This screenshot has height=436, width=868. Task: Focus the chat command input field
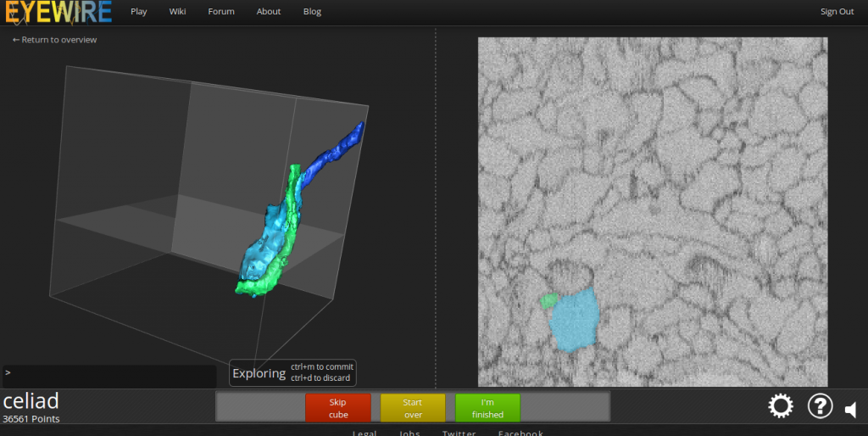click(x=110, y=373)
